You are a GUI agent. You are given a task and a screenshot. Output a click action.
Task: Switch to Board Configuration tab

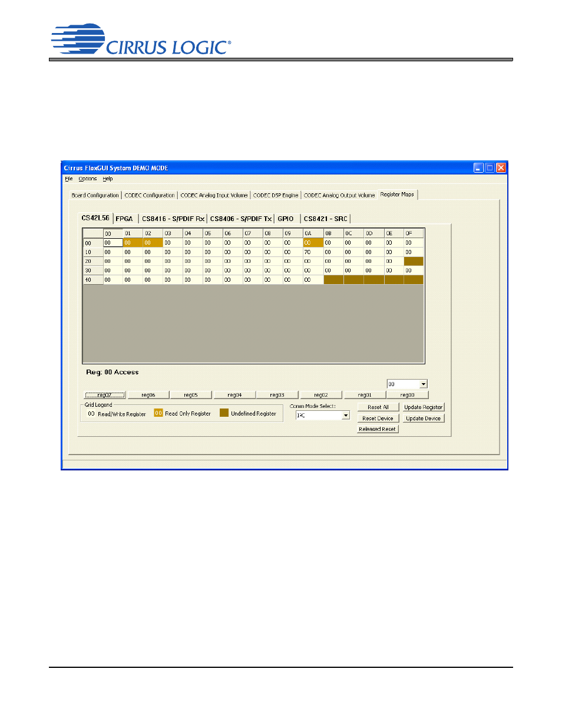(95, 195)
